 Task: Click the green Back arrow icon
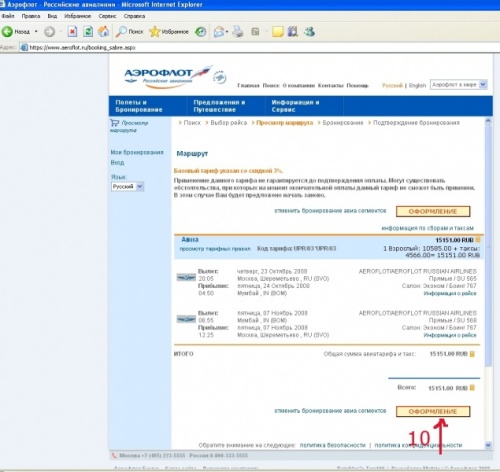[x=7, y=32]
